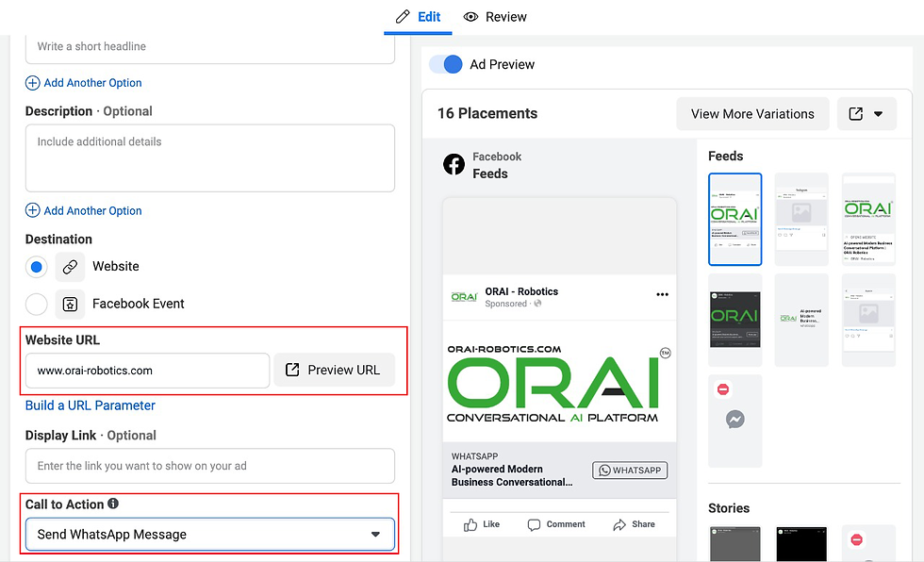This screenshot has height=562, width=924.
Task: Click the Review eye icon
Action: tap(470, 17)
